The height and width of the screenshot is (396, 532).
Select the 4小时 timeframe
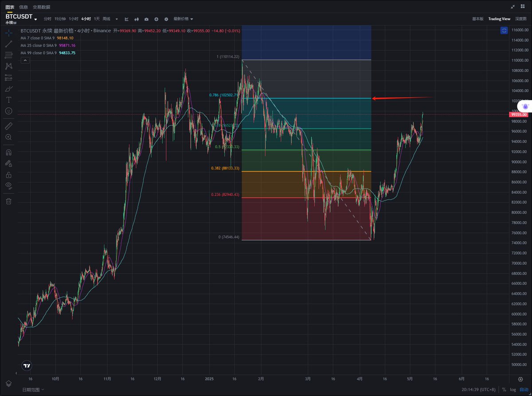click(x=86, y=19)
